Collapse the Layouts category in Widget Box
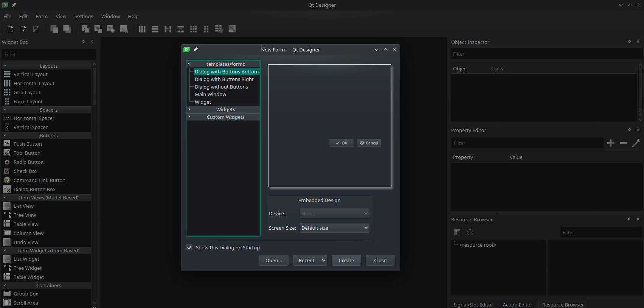Screen dimensions: 644x308 (5, 66)
